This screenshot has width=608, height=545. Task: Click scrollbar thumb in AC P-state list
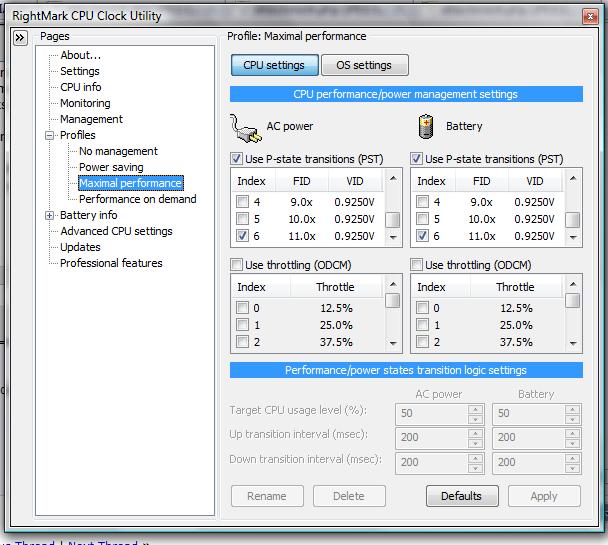[393, 220]
